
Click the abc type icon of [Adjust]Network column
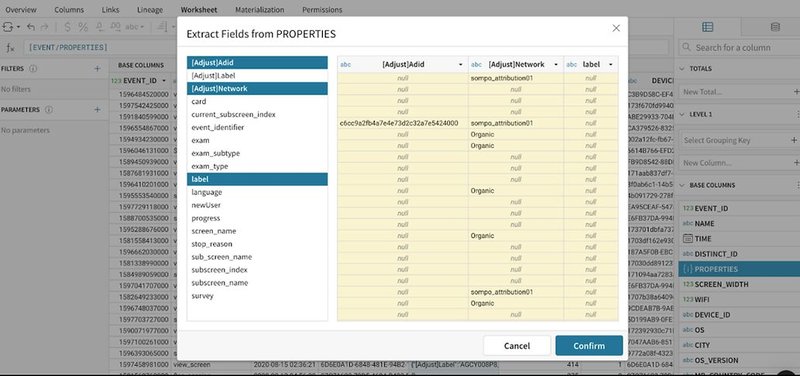pyautogui.click(x=476, y=65)
